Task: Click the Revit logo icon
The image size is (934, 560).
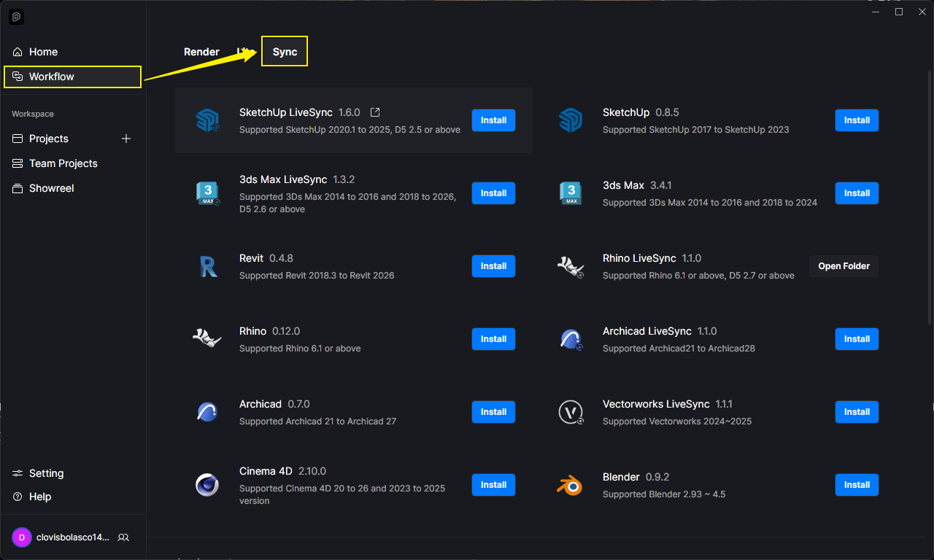Action: (208, 266)
